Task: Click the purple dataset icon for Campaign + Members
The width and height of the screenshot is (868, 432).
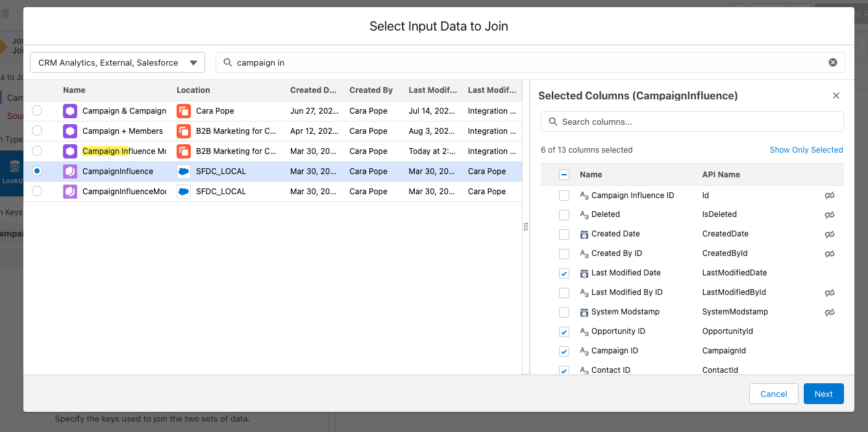Action: (x=70, y=131)
